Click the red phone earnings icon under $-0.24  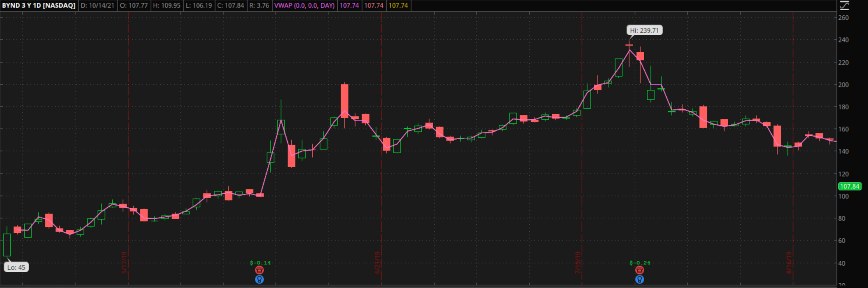(640, 270)
